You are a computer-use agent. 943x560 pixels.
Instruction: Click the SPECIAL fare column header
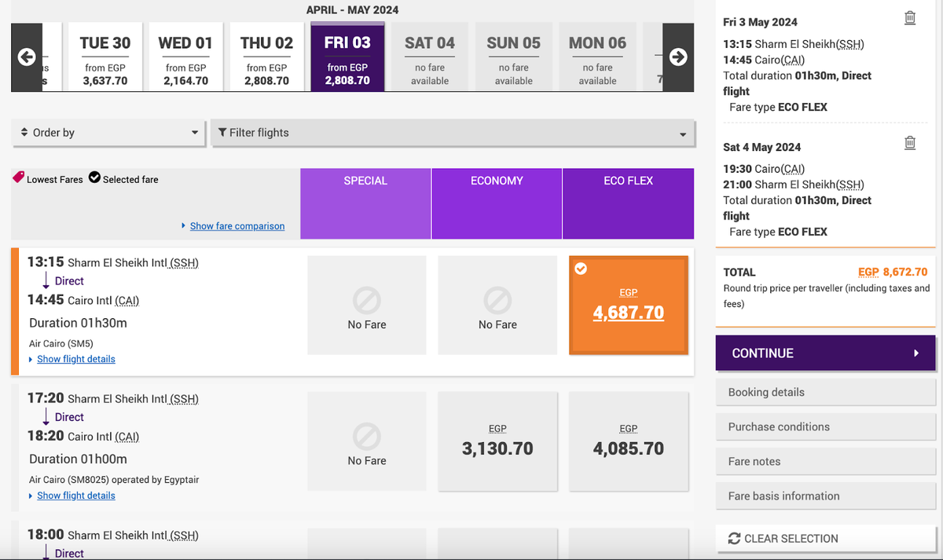(365, 203)
